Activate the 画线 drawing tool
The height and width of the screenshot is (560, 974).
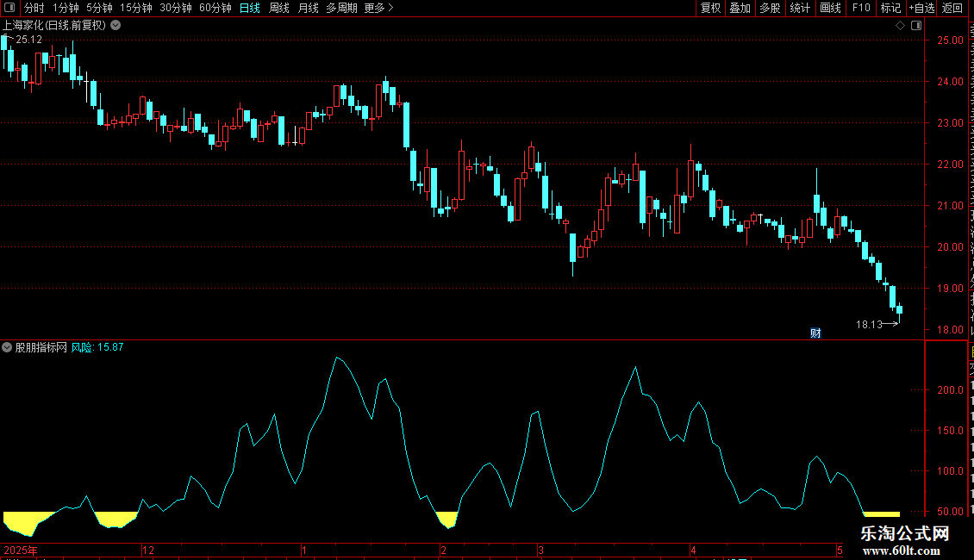point(831,8)
